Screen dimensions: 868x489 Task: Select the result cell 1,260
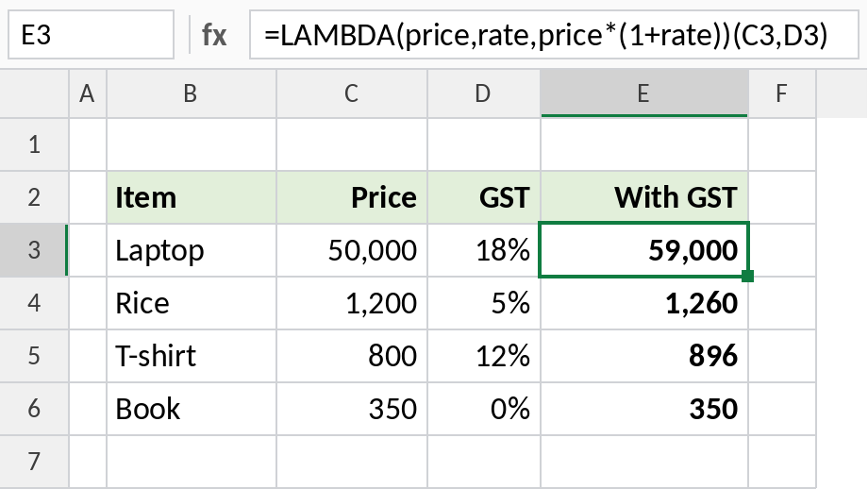[x=644, y=303]
